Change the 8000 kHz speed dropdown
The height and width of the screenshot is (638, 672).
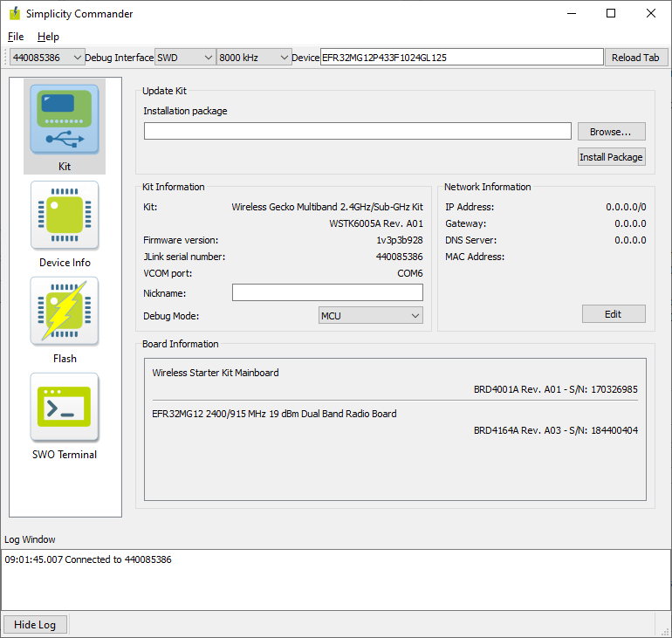(253, 58)
